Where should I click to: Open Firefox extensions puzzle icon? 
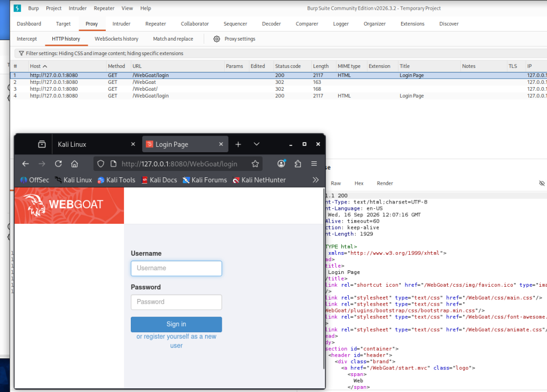pos(298,163)
